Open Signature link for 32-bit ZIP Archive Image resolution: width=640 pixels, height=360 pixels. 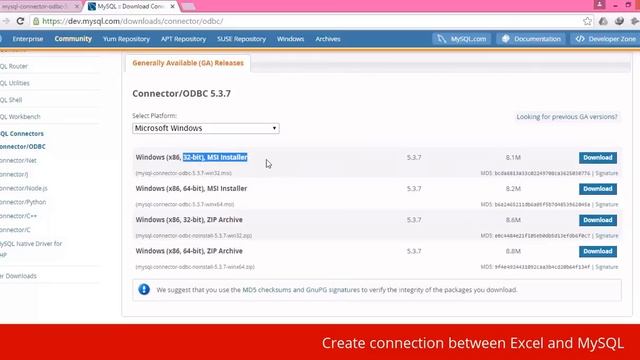pos(607,236)
